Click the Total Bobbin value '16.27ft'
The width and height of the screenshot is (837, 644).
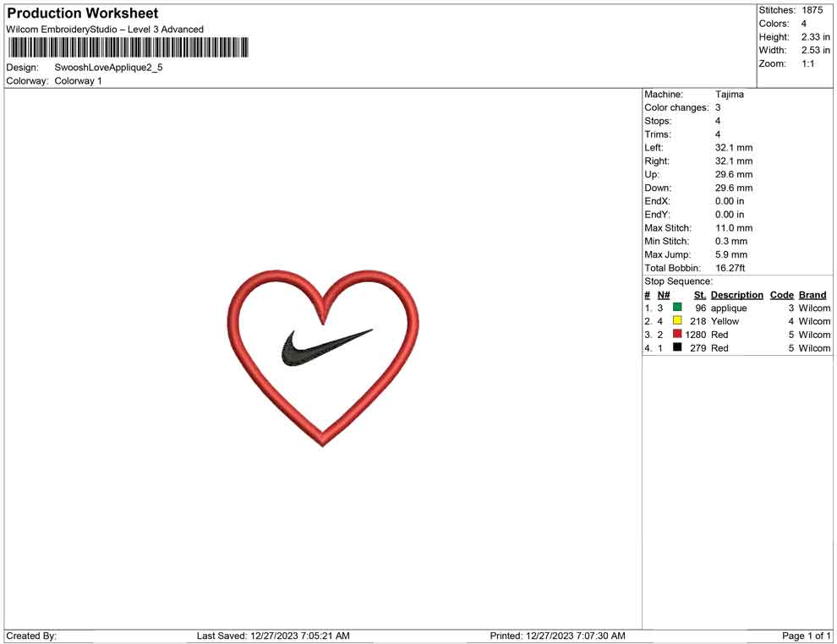pyautogui.click(x=730, y=268)
